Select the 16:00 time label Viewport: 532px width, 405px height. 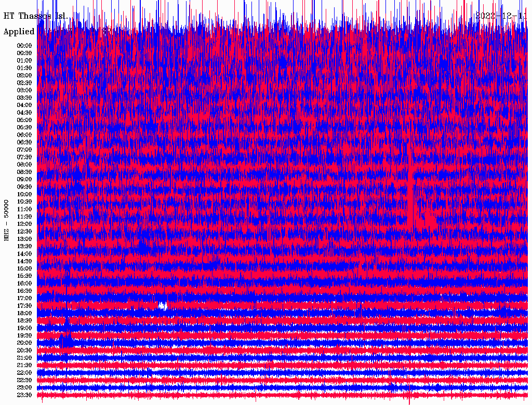pyautogui.click(x=24, y=283)
